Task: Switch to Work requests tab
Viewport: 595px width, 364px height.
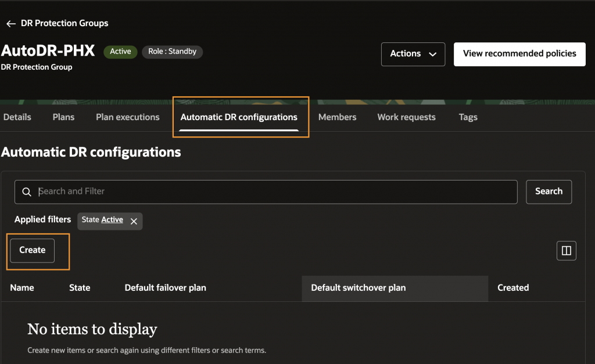Action: point(406,117)
